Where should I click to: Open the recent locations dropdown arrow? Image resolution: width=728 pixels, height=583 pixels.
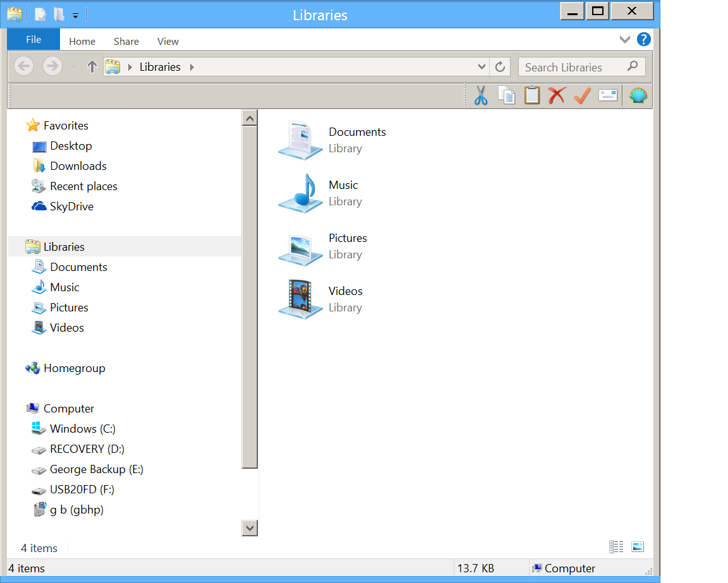coord(73,67)
